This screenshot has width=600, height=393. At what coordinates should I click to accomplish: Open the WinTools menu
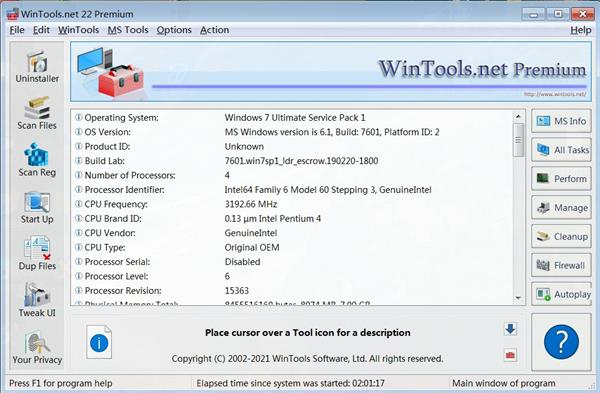(78, 30)
